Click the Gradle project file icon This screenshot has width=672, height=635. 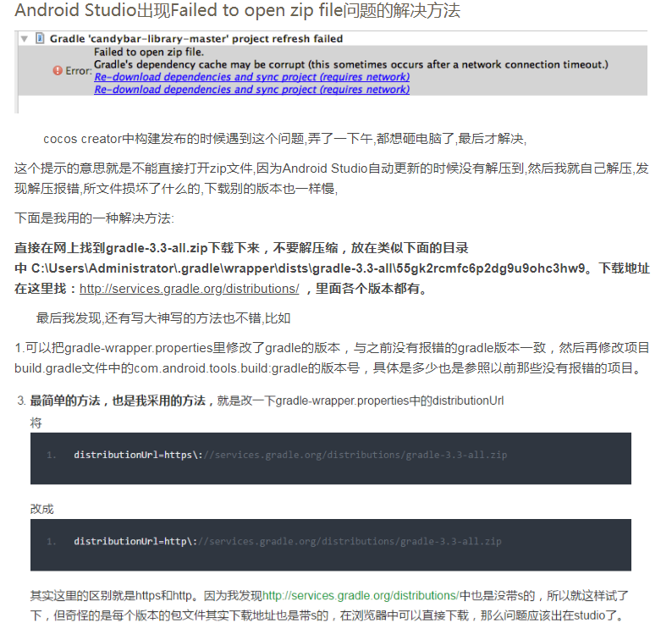(x=40, y=39)
